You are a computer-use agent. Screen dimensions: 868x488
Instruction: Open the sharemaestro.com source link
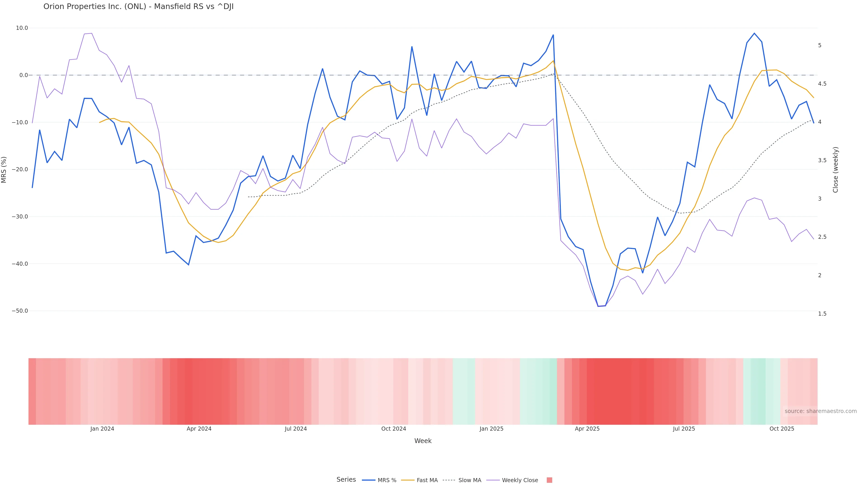[x=820, y=411]
